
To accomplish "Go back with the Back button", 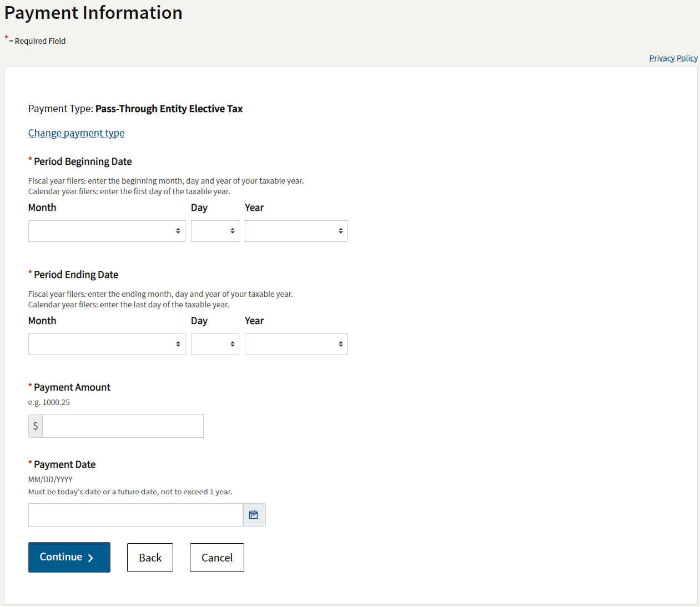I will 150,558.
